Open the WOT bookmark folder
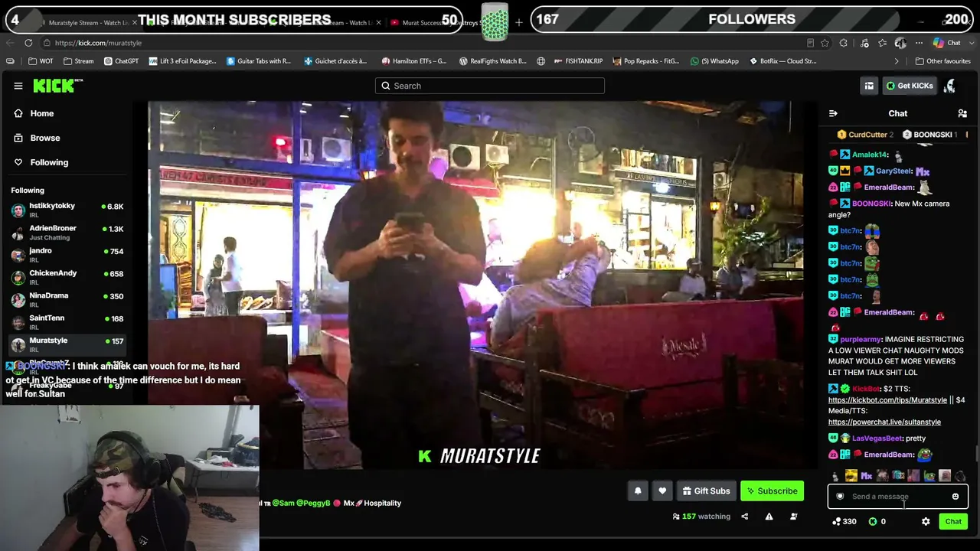The image size is (980, 551). coord(40,61)
